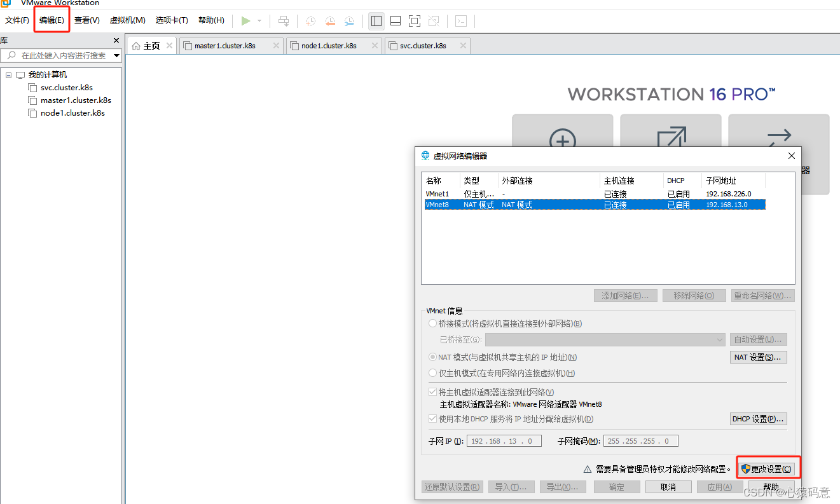Open the 编辑(E) menu
The height and width of the screenshot is (504, 840).
point(52,20)
